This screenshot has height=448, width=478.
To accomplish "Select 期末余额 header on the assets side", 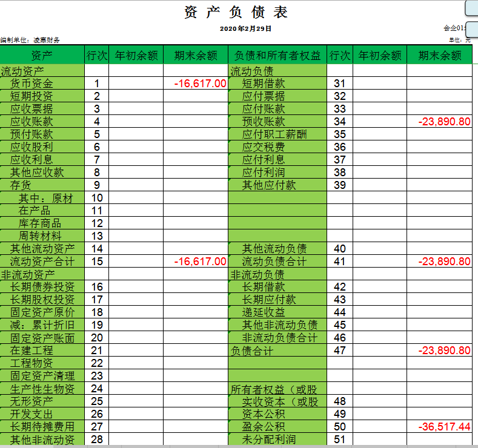I will 196,55.
